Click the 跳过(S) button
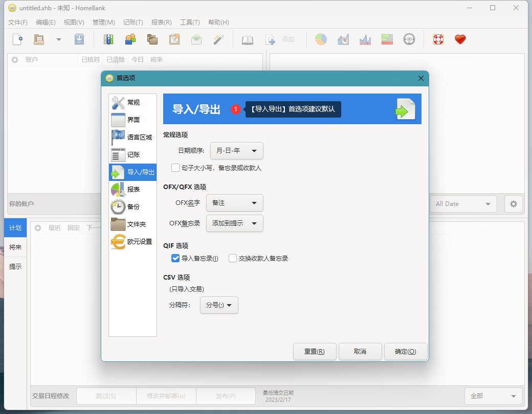Image resolution: width=532 pixels, height=414 pixels. [106, 396]
